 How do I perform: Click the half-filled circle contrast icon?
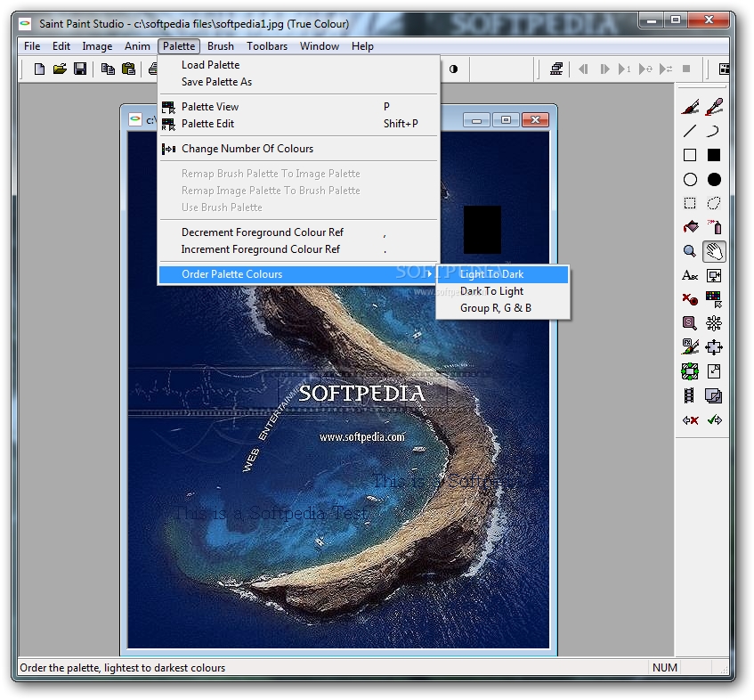pyautogui.click(x=453, y=69)
